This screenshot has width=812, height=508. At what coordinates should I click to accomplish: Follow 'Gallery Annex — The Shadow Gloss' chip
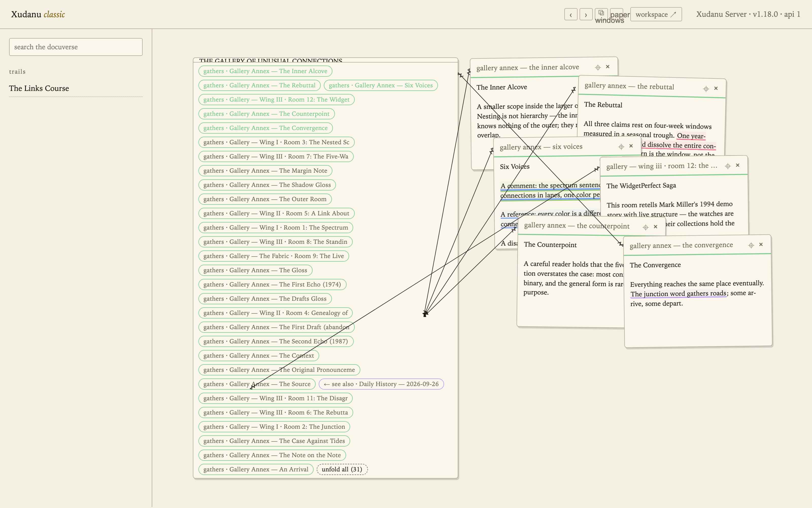[267, 185]
